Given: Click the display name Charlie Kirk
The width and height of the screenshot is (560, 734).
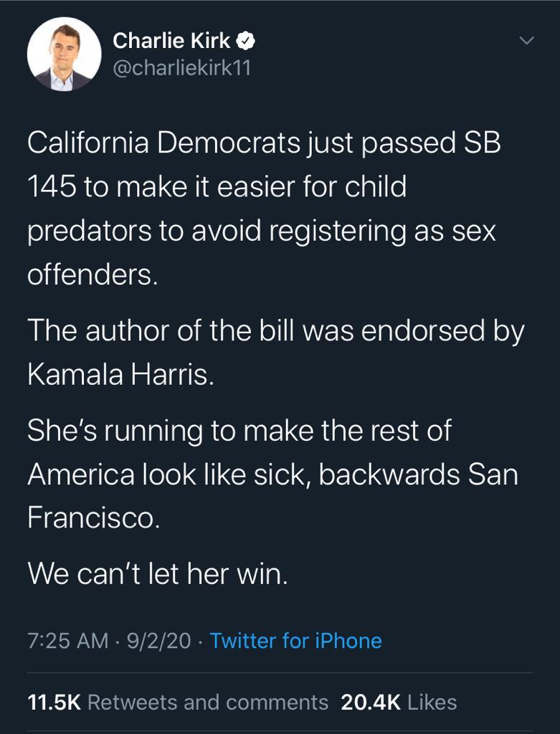Looking at the screenshot, I should click(x=172, y=42).
